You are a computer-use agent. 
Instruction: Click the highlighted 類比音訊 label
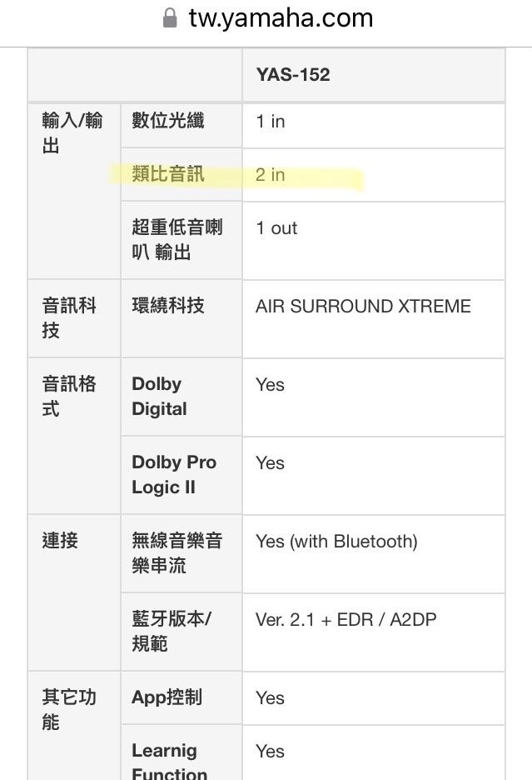click(x=167, y=174)
